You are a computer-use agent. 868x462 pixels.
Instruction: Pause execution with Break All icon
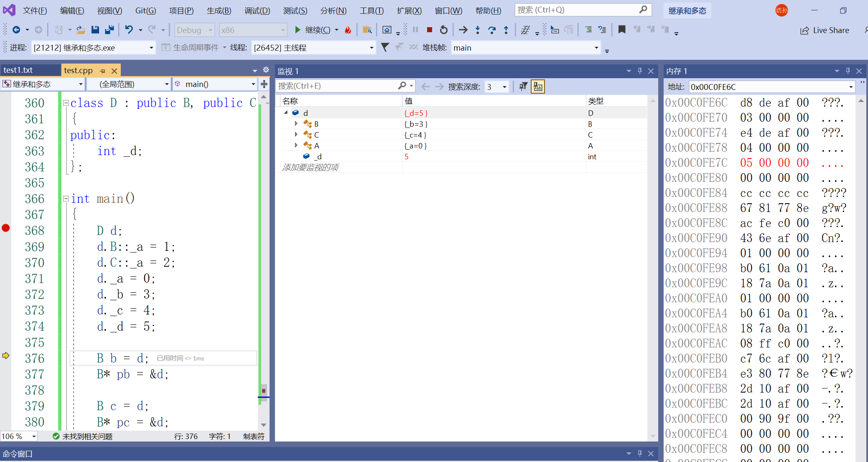coord(415,30)
